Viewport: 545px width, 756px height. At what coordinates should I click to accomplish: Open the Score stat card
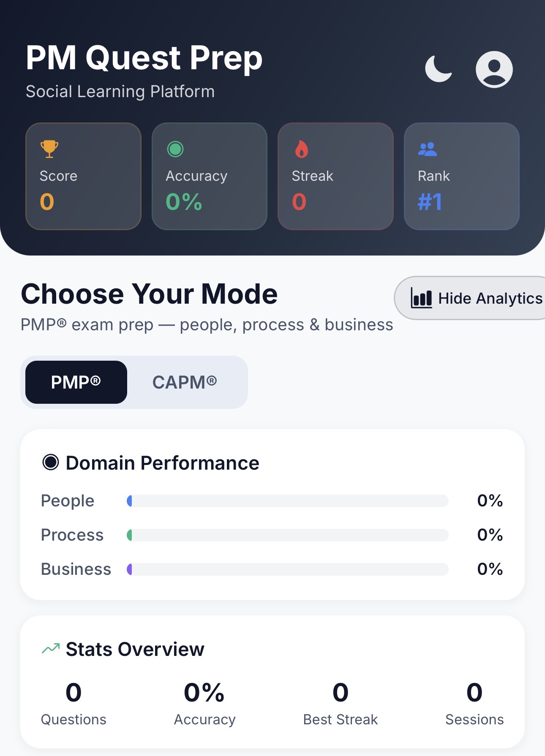[x=83, y=177]
